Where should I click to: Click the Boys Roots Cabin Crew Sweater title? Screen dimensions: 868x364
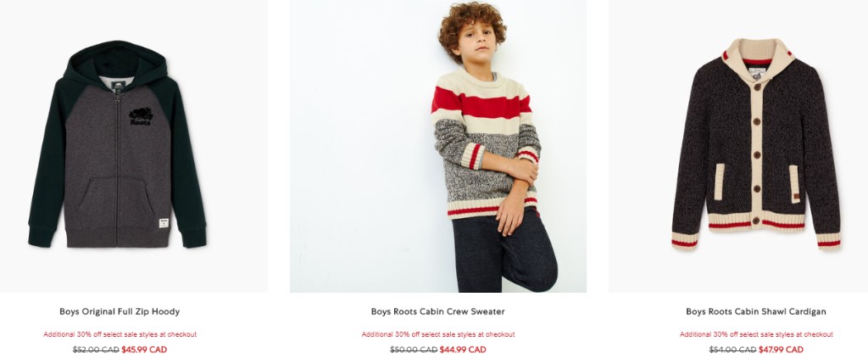[438, 311]
